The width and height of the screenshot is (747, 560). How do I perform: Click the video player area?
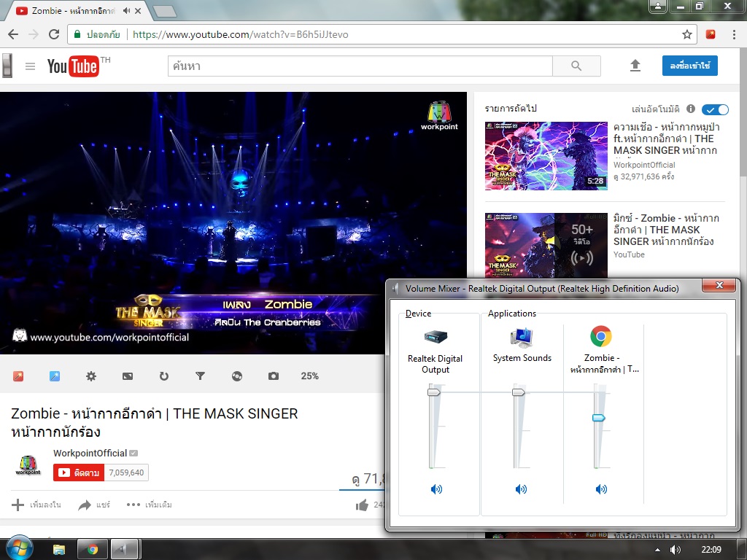pos(233,223)
